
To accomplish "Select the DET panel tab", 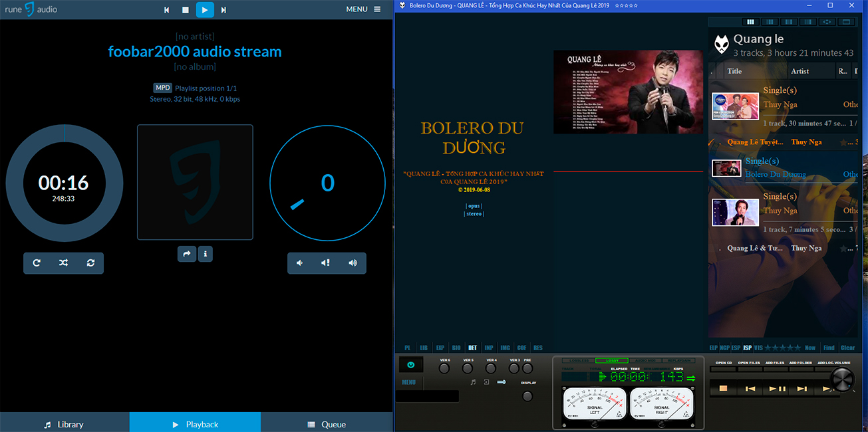I will click(472, 348).
